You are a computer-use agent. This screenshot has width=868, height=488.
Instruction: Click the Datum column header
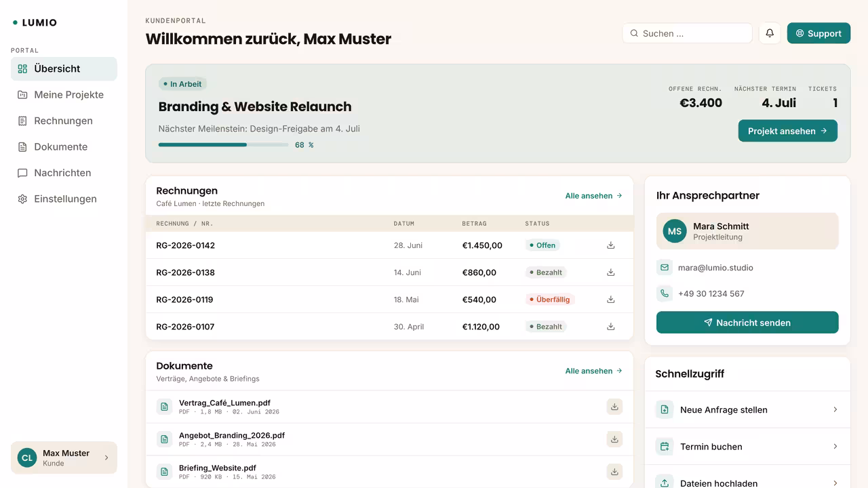[404, 224]
